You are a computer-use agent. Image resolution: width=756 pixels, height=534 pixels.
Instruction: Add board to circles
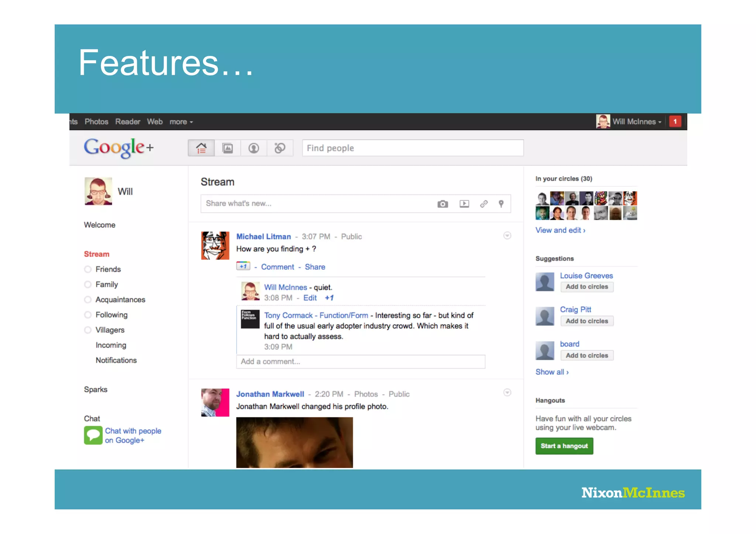587,355
